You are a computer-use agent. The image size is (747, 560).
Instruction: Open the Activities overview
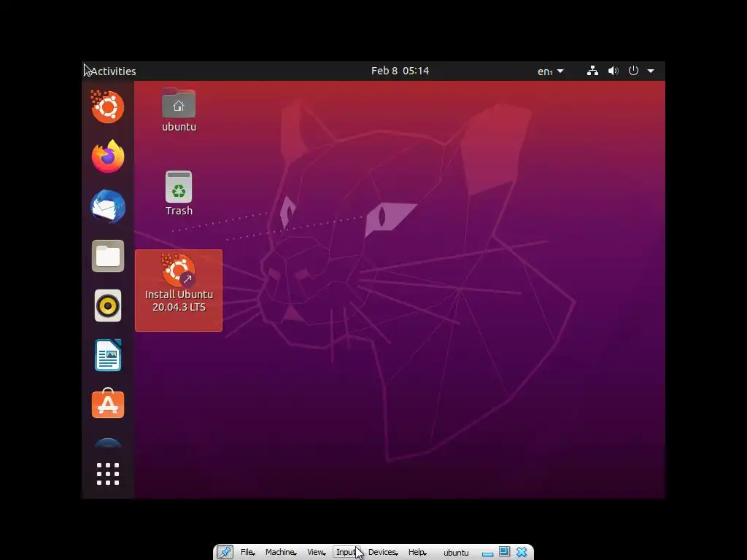[113, 71]
